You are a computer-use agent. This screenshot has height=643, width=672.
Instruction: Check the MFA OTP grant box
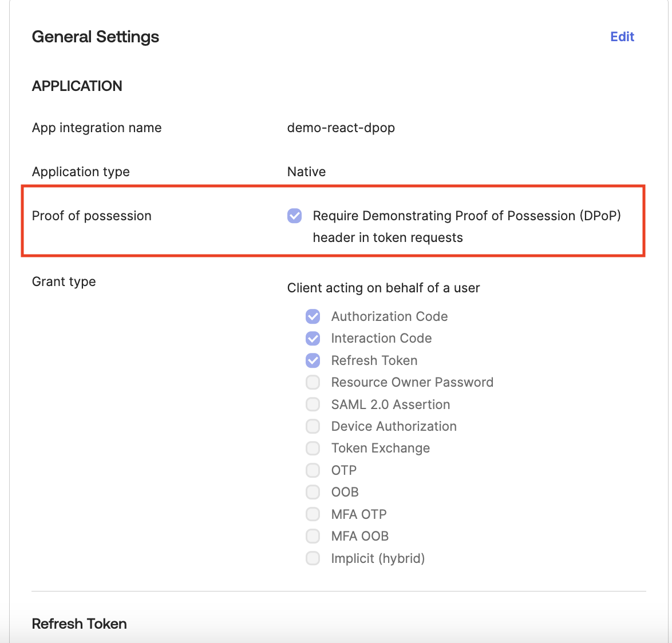313,514
